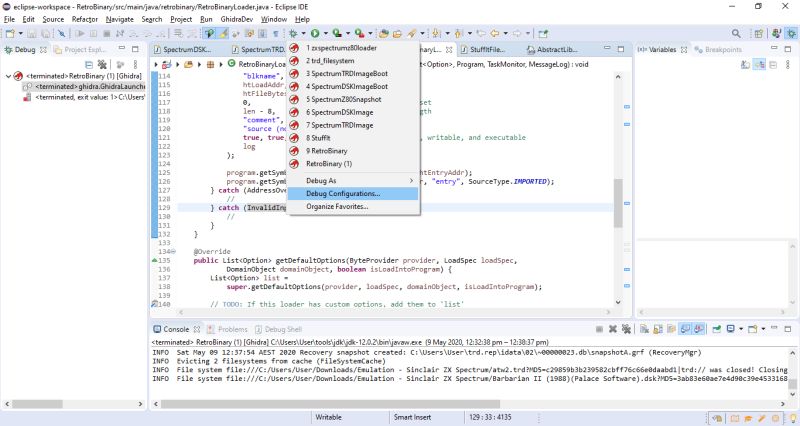This screenshot has width=800, height=426.
Task: Click Remove Launch X icon in Console toolbar
Action: pyautogui.click(x=613, y=329)
